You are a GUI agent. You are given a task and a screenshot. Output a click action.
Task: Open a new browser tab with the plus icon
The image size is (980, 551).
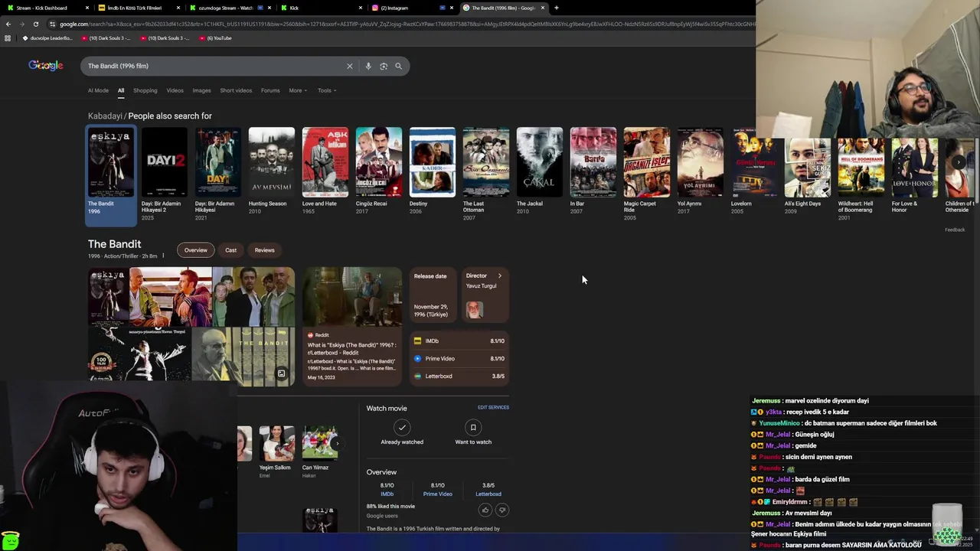tap(556, 8)
